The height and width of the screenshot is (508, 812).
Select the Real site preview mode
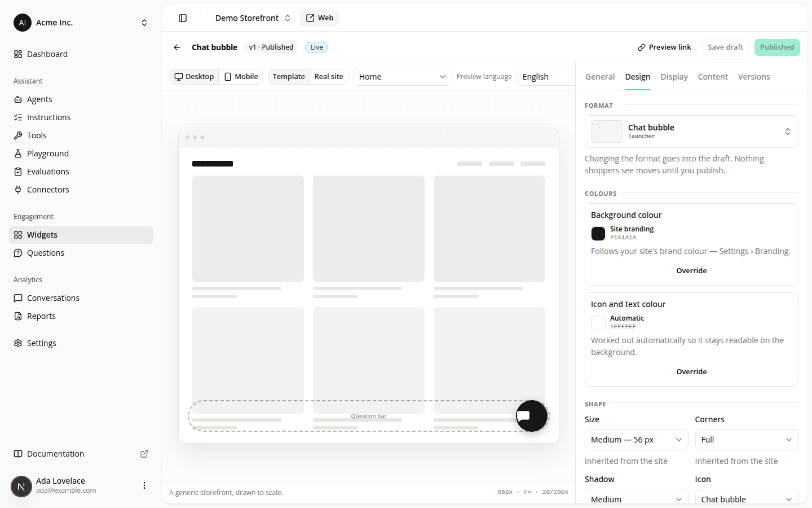[x=329, y=77]
